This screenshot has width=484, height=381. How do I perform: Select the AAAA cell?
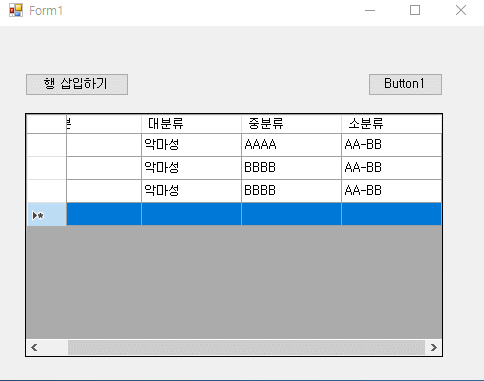click(x=291, y=145)
